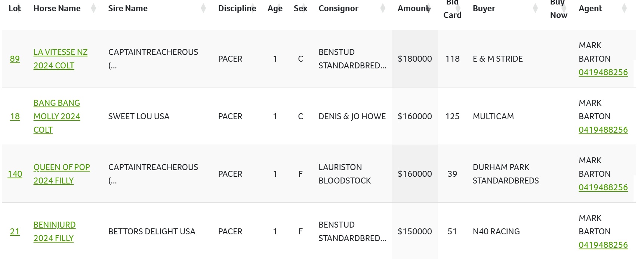Click phone number in Durham Park row

603,188
